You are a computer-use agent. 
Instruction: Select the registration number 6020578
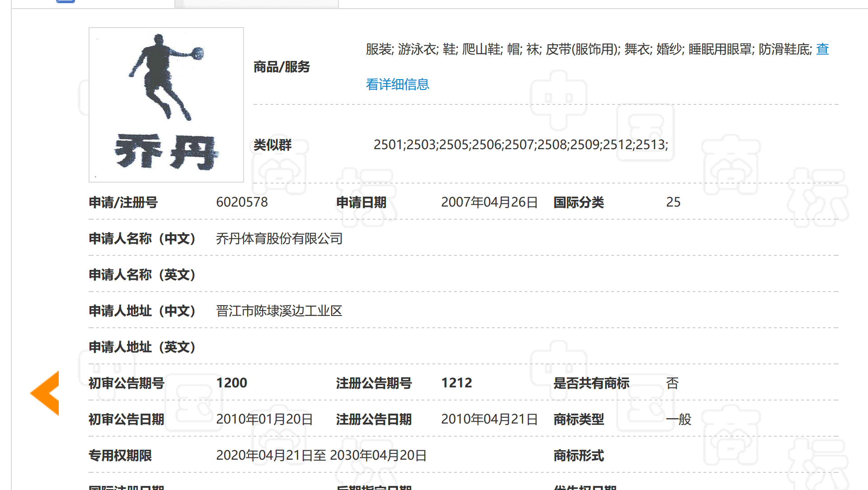pos(242,202)
